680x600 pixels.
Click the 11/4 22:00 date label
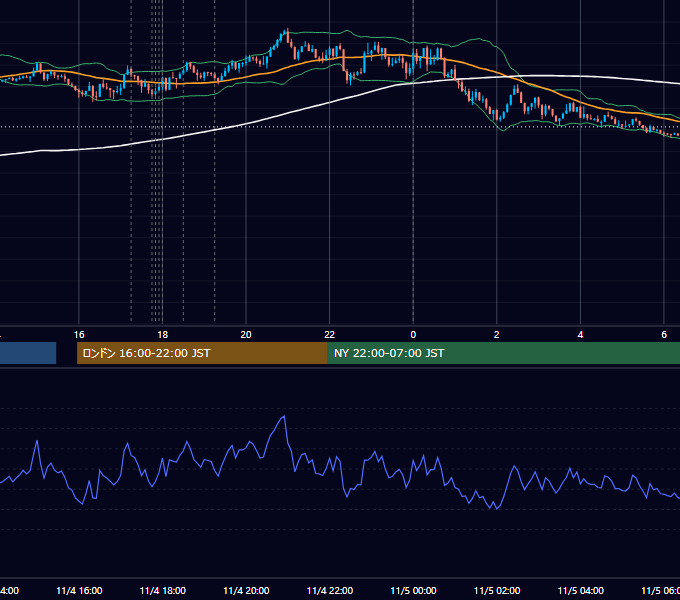[x=330, y=590]
